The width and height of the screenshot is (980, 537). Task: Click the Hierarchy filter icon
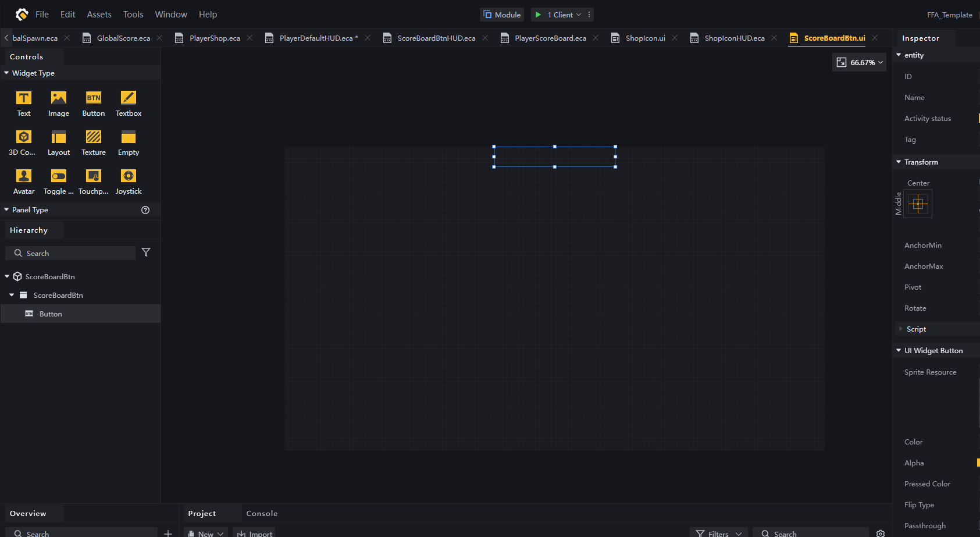coord(146,253)
